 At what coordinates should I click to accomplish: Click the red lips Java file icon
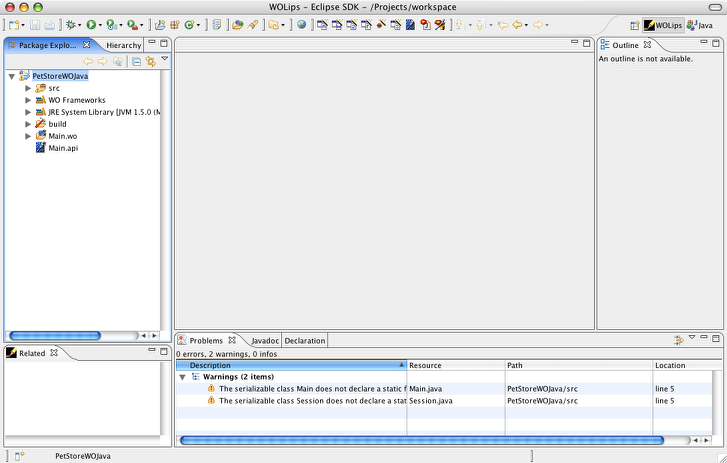[425, 25]
